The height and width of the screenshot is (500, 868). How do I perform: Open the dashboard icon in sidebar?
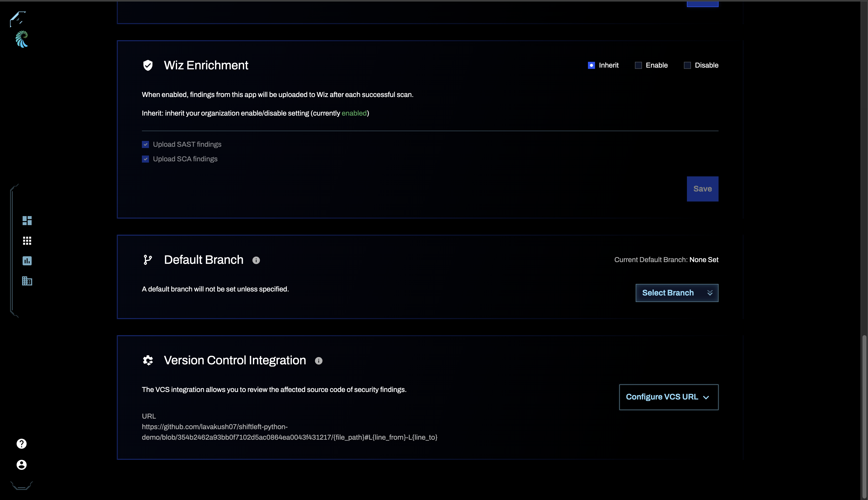tap(27, 220)
